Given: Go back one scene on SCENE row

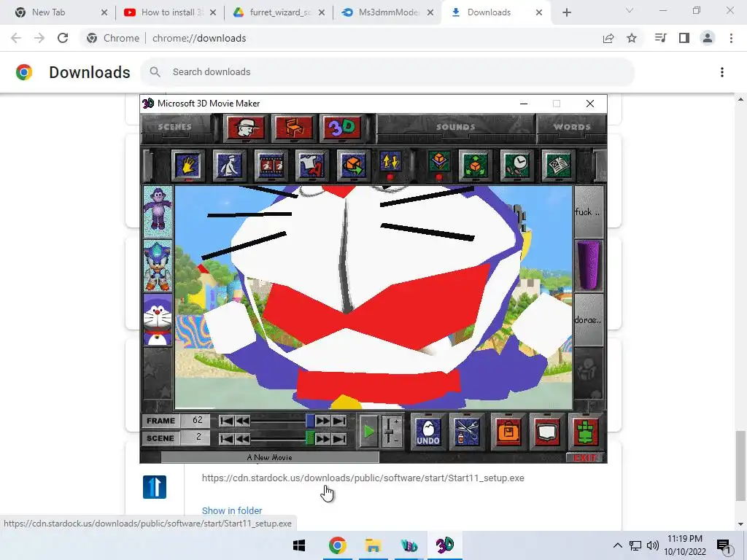Looking at the screenshot, I should [242, 438].
